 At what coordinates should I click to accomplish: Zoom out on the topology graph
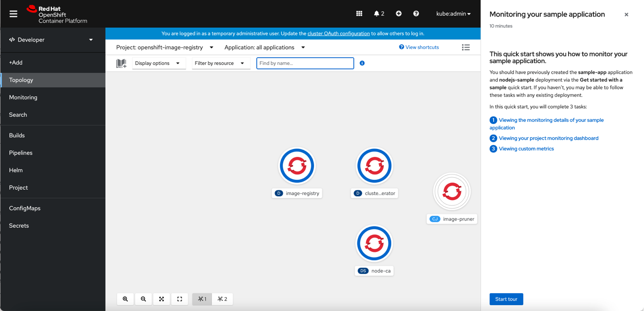[x=143, y=299]
